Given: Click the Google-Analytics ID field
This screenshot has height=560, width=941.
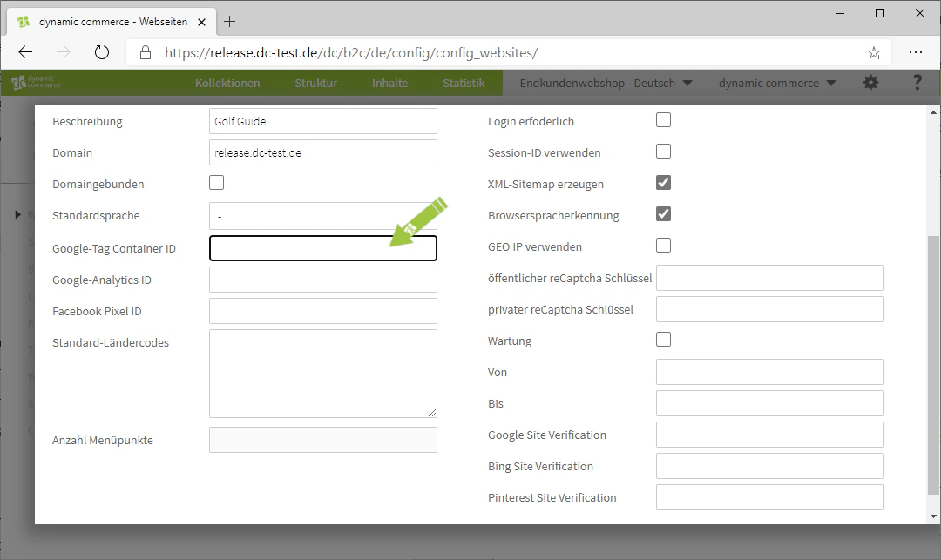Looking at the screenshot, I should (x=323, y=280).
